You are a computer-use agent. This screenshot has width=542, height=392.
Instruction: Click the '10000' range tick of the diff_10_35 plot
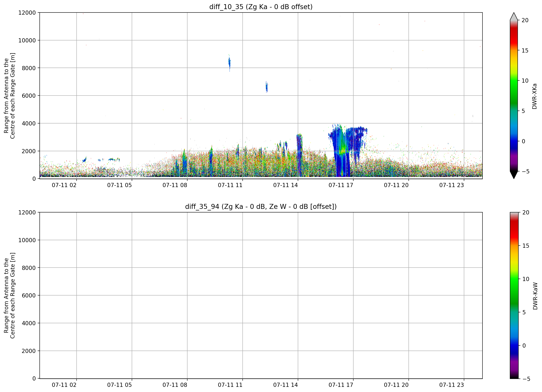click(27, 40)
